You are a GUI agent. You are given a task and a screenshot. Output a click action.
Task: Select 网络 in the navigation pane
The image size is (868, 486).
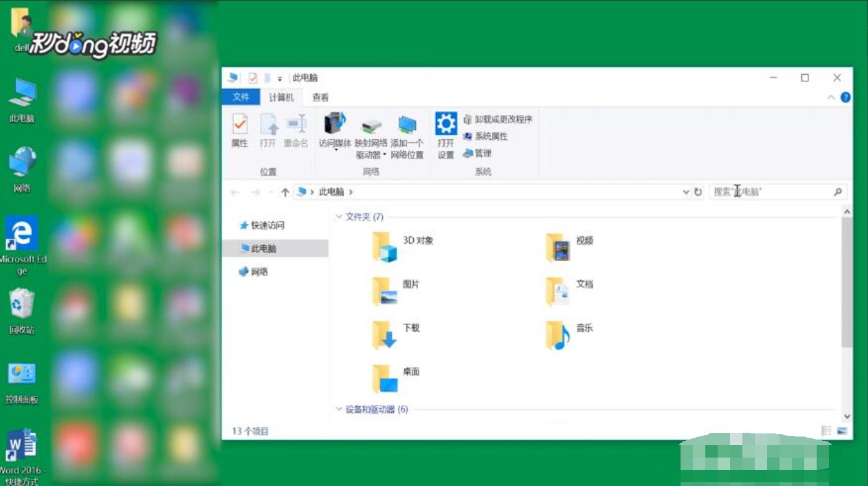click(254, 271)
